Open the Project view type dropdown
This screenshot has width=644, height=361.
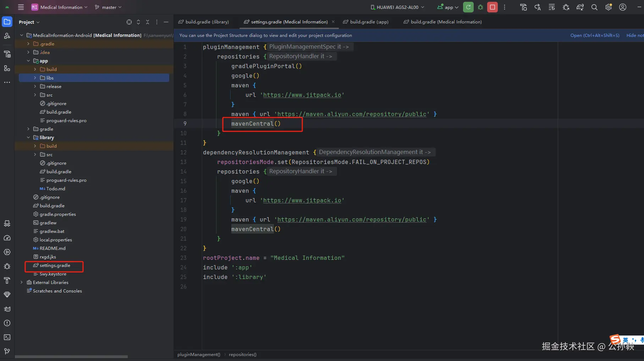29,22
